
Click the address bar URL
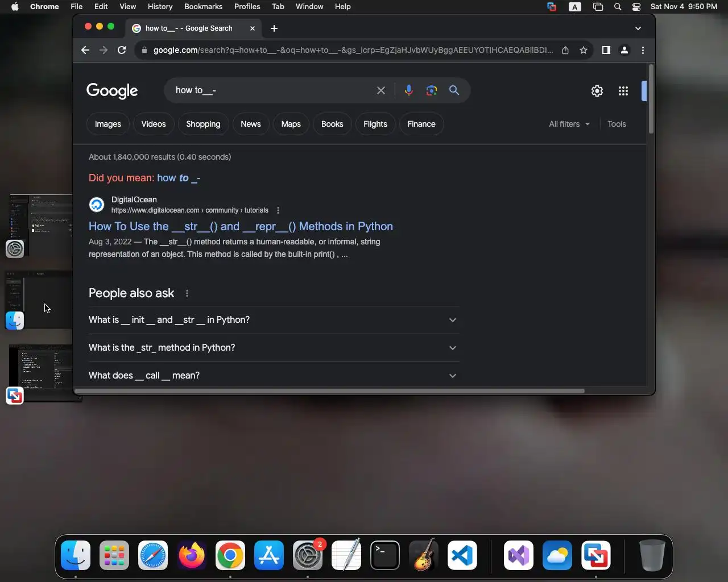(x=353, y=50)
